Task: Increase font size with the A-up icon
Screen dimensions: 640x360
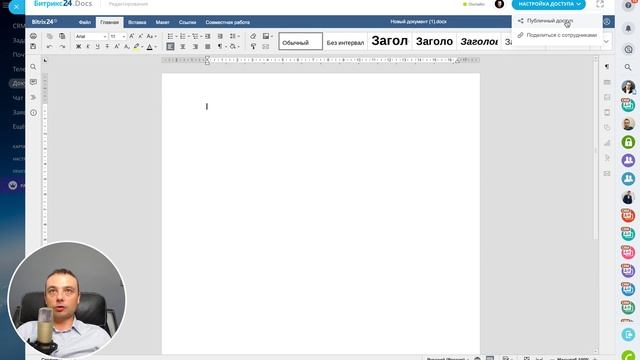Action: coord(131,36)
